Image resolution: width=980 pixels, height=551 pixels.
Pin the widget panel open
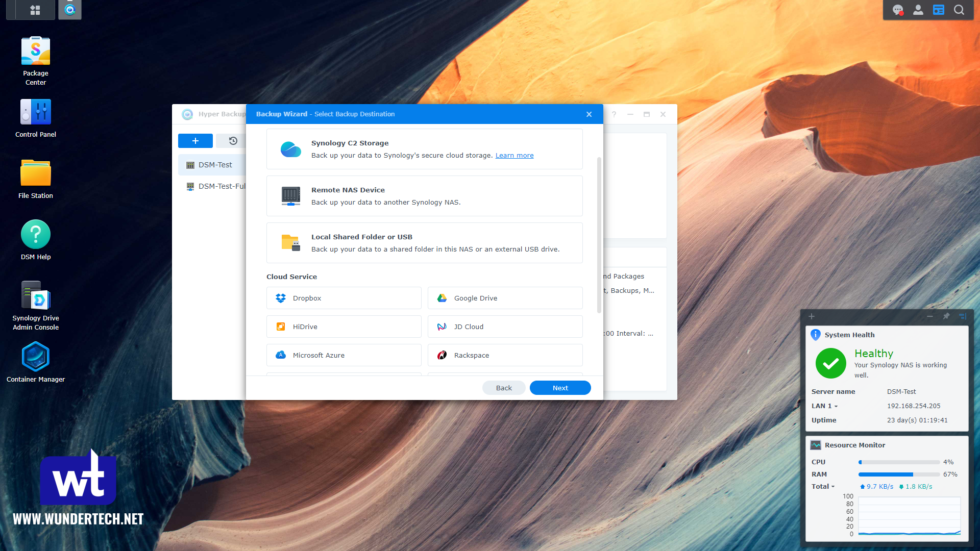click(946, 316)
